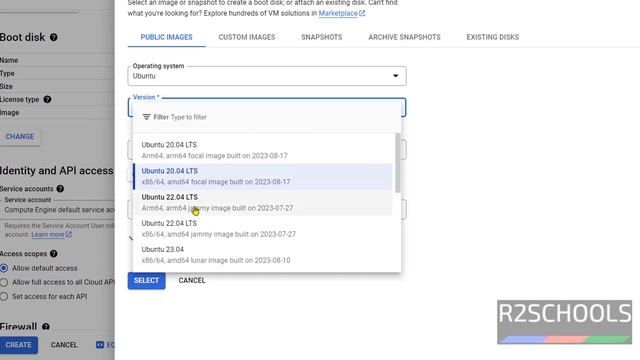Choose Ubuntu 22.04 LTS x86/64 jammy image
Image resolution: width=640 pixels, height=360 pixels.
coord(263,229)
